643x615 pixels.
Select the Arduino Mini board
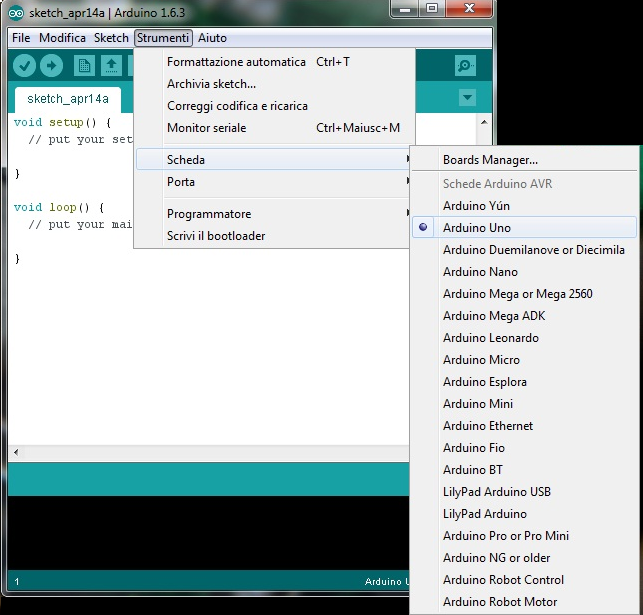click(524, 404)
